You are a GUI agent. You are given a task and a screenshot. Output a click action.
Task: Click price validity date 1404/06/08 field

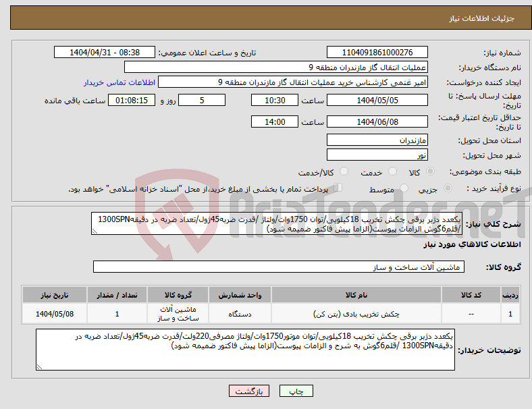(x=377, y=121)
